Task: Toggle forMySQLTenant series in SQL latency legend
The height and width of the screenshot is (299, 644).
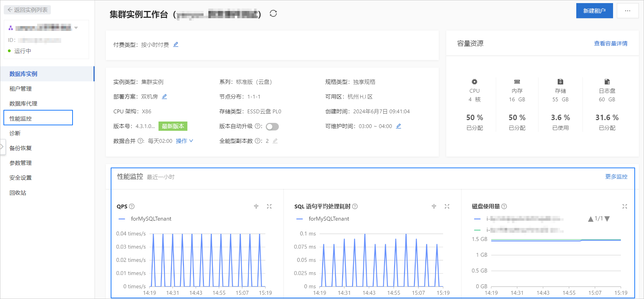Action: tap(323, 219)
